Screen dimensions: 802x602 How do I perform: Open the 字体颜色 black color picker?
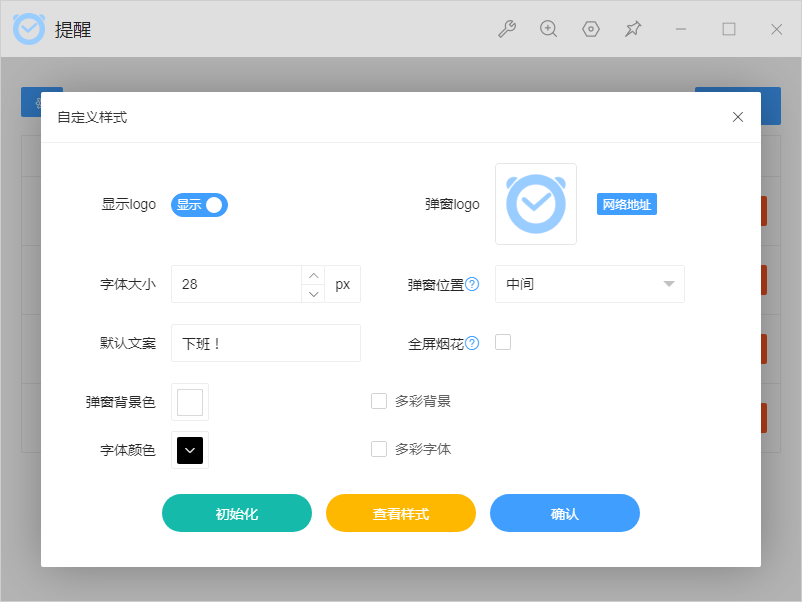tap(190, 450)
